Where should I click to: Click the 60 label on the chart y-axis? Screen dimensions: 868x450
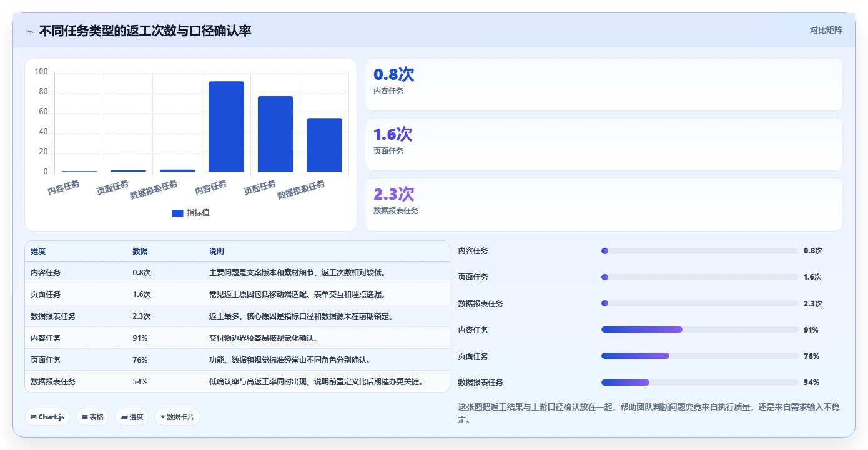43,112
